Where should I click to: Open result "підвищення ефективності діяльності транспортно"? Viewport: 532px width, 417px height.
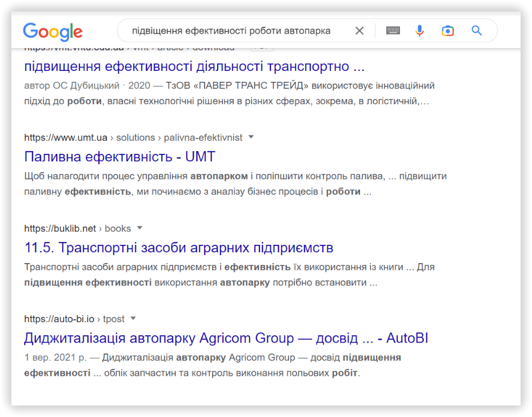(x=194, y=66)
